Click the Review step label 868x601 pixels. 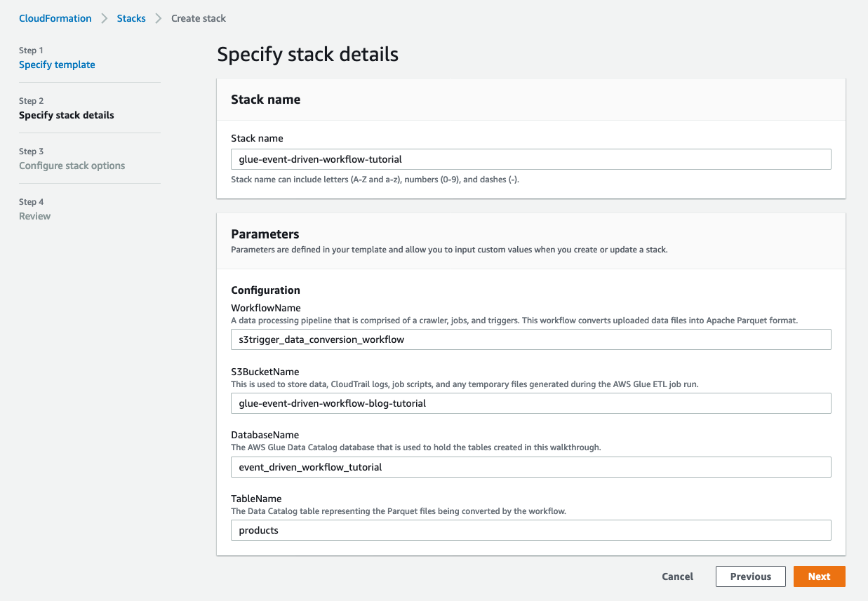(34, 216)
